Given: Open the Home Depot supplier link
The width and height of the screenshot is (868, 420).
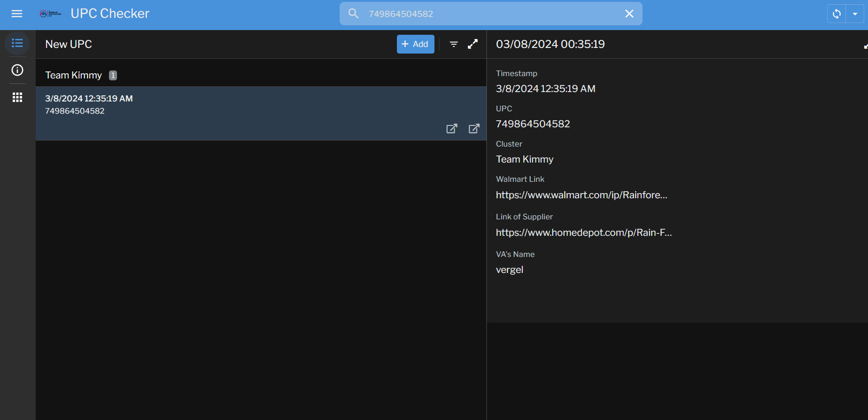Looking at the screenshot, I should pyautogui.click(x=583, y=233).
